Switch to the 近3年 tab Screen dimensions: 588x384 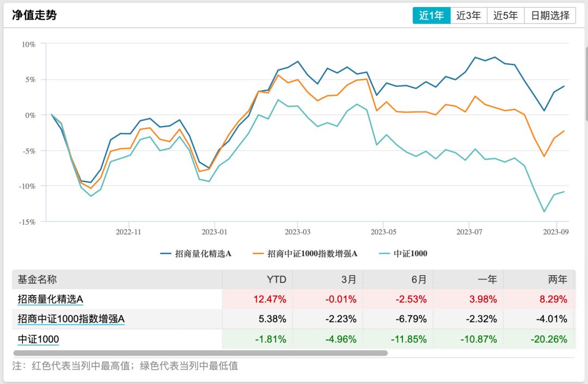(468, 15)
